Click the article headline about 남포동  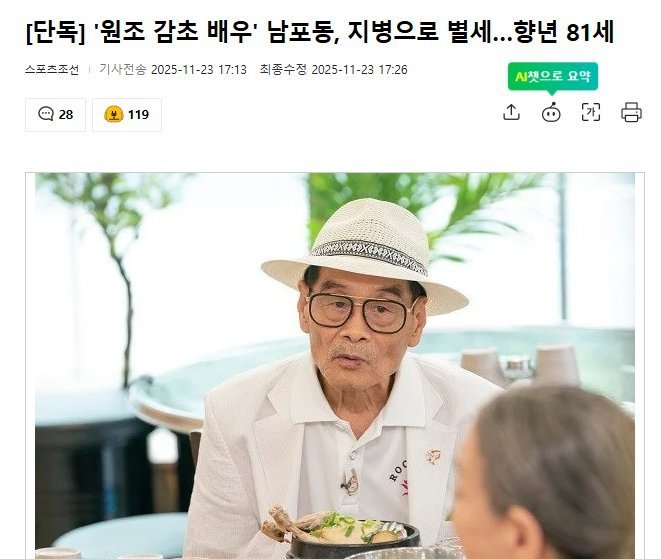(320, 32)
